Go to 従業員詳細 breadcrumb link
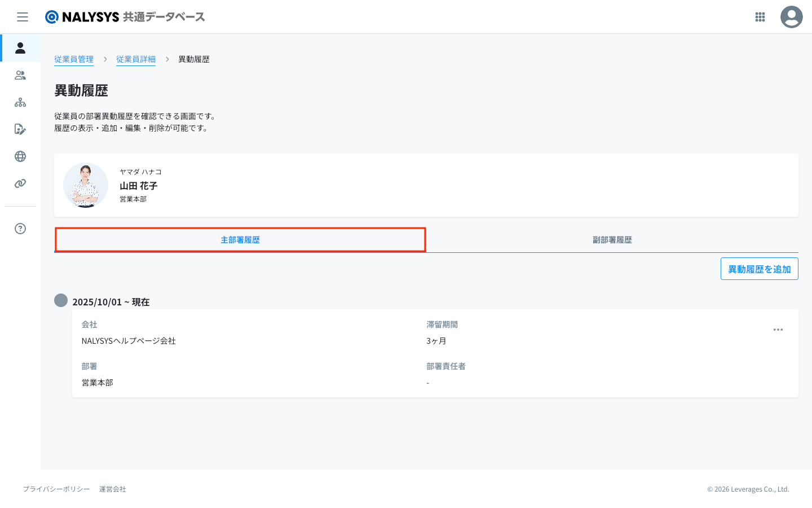The image size is (812, 508). (x=136, y=59)
